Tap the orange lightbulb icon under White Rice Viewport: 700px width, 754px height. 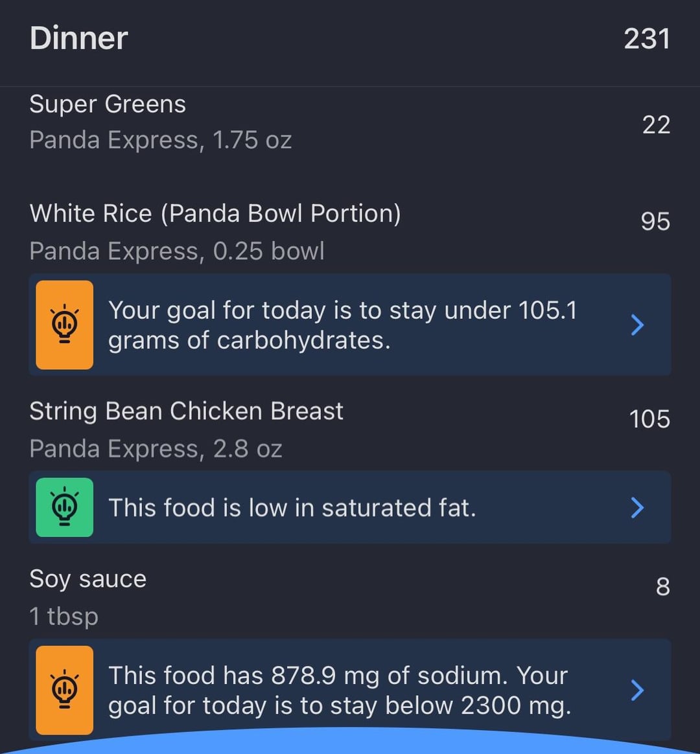click(64, 325)
